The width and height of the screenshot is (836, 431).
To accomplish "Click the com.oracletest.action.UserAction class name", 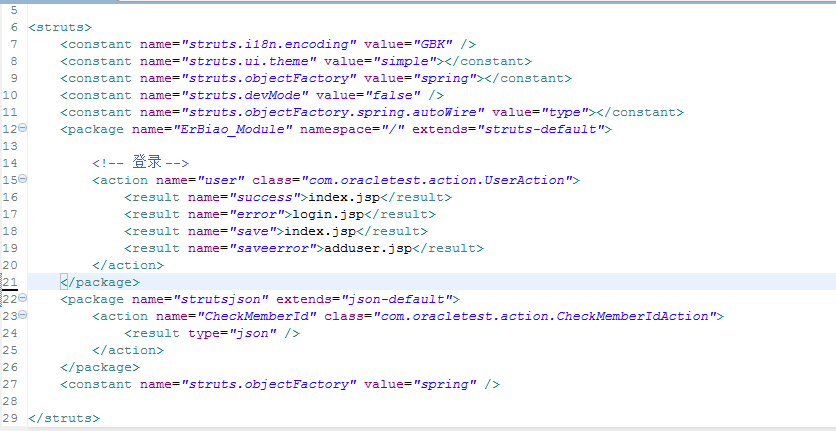I will (x=435, y=180).
